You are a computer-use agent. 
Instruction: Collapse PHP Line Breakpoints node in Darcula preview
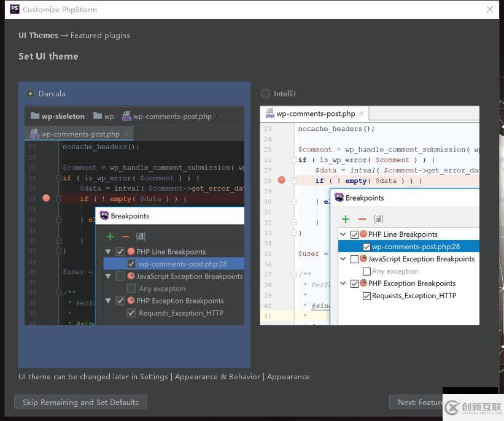108,252
